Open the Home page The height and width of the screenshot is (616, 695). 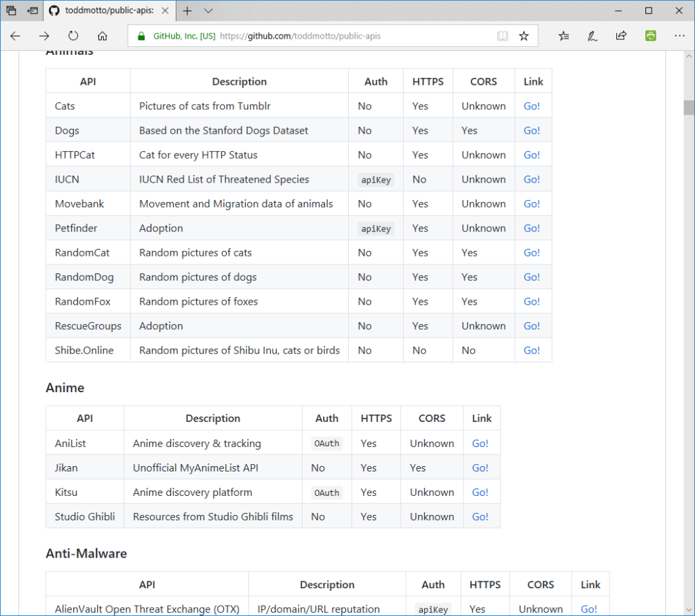(102, 36)
